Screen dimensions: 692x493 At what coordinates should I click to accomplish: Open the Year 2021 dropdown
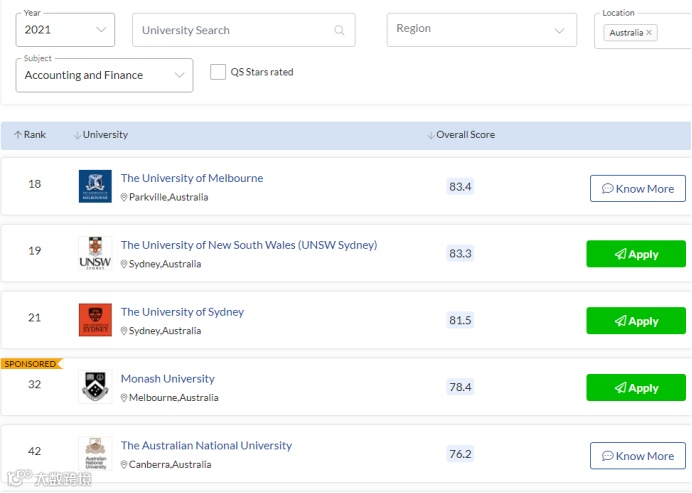click(65, 30)
